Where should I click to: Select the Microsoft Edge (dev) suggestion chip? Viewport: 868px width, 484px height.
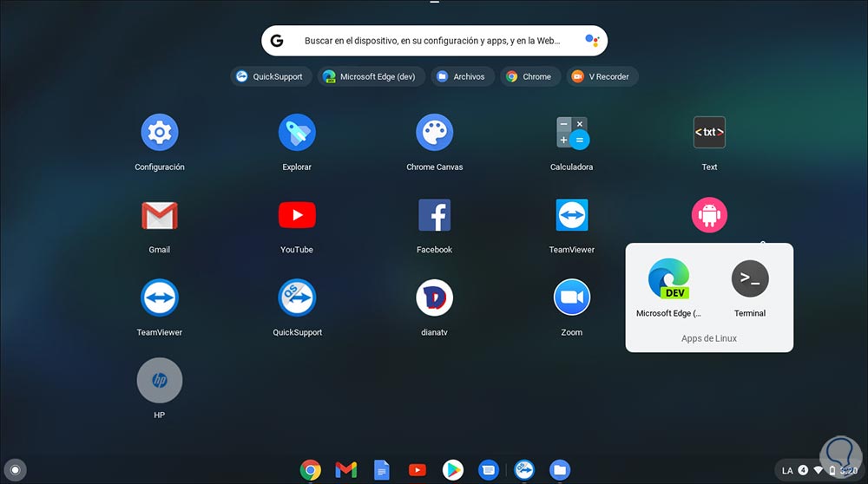point(371,76)
